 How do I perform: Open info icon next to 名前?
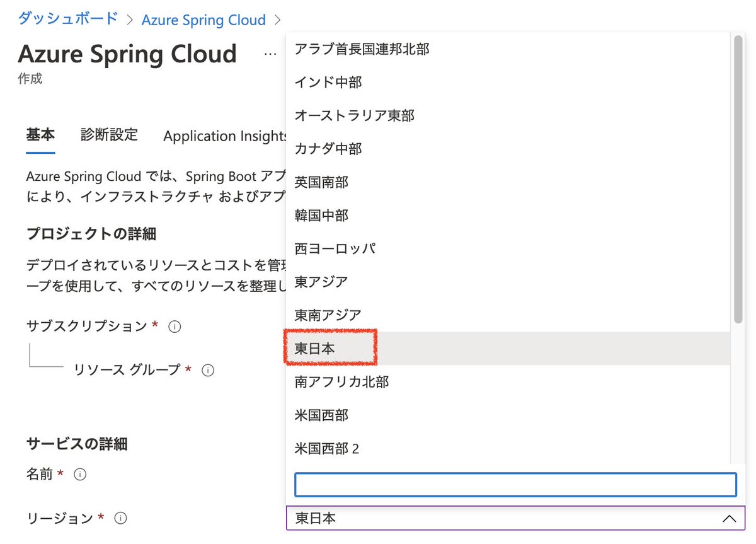tap(80, 474)
